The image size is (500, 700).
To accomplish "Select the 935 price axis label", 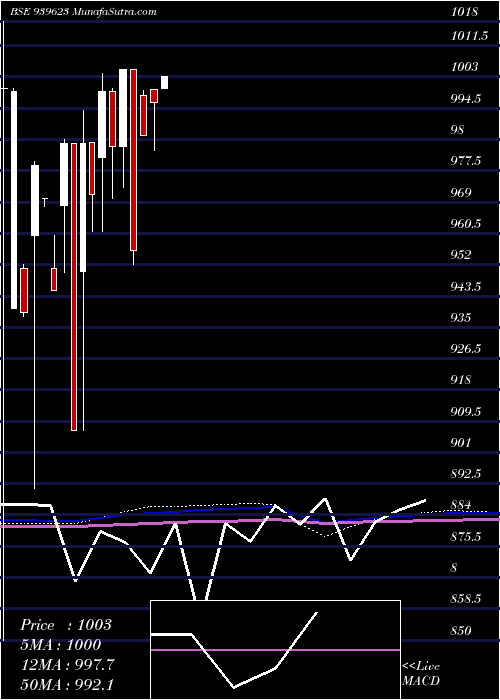I will point(462,317).
